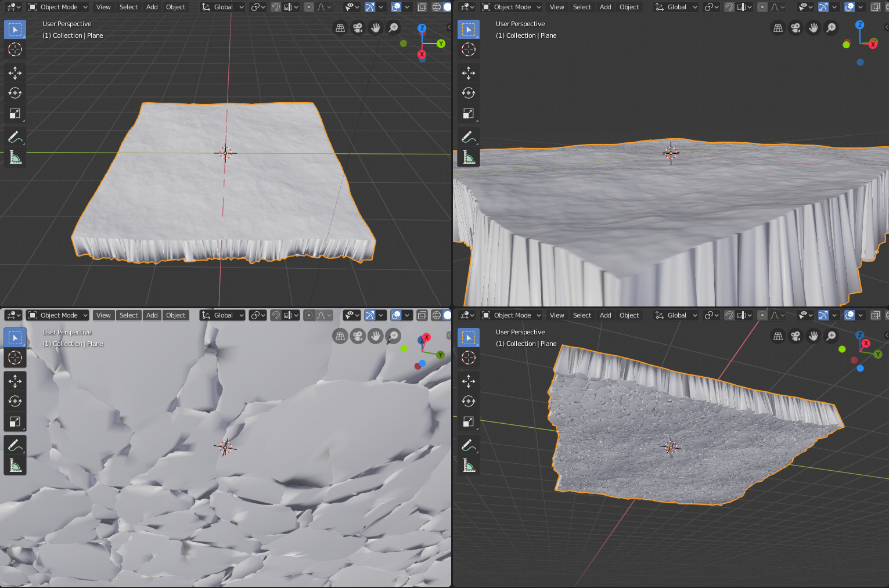Select the Move tool in top-left viewport
Image resolution: width=889 pixels, height=588 pixels.
point(15,73)
